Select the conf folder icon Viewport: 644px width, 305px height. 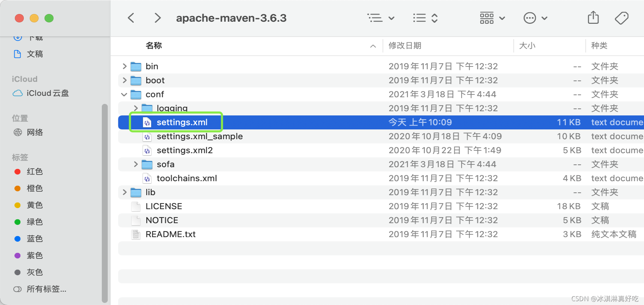136,94
